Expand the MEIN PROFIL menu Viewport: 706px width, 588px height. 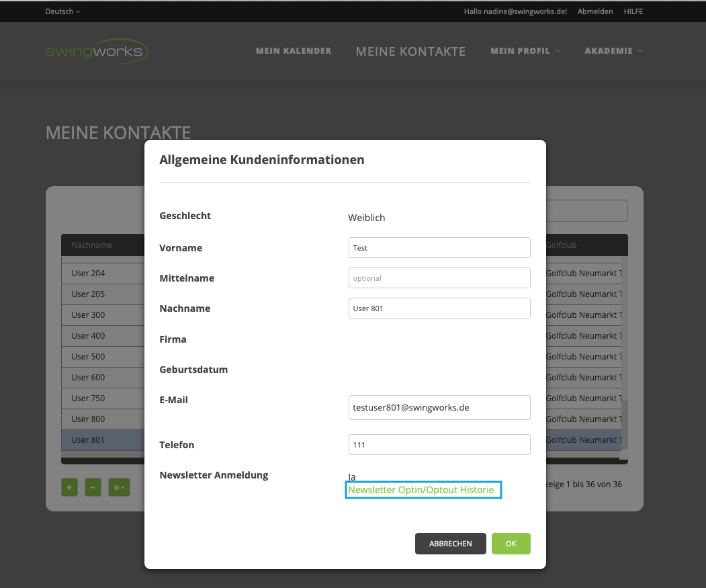click(525, 51)
